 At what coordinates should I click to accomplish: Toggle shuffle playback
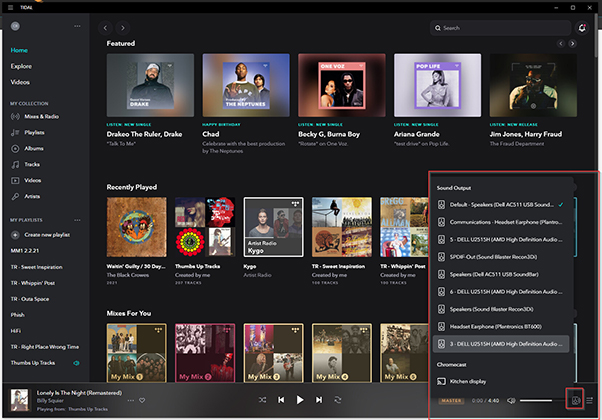[x=262, y=400]
